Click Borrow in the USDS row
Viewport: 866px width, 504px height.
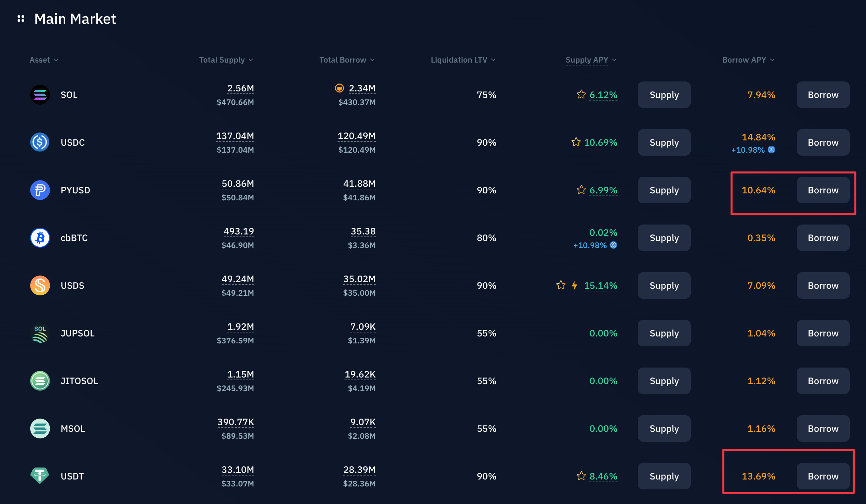click(823, 285)
